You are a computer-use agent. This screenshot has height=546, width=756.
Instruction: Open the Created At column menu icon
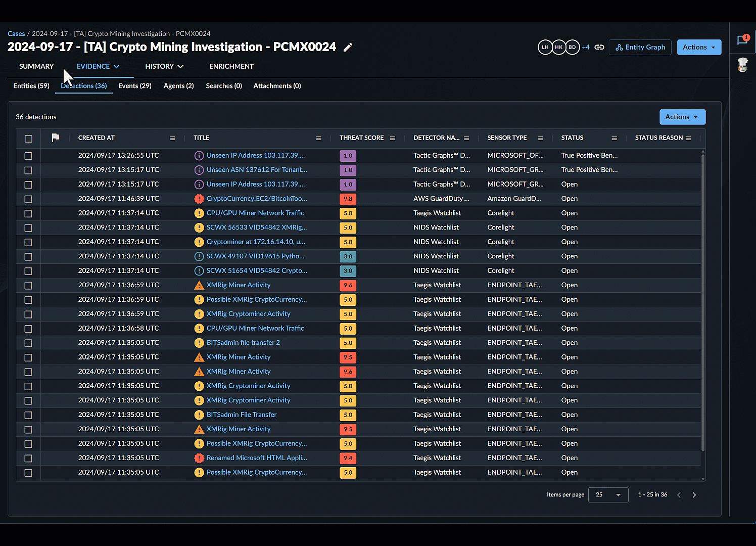172,138
